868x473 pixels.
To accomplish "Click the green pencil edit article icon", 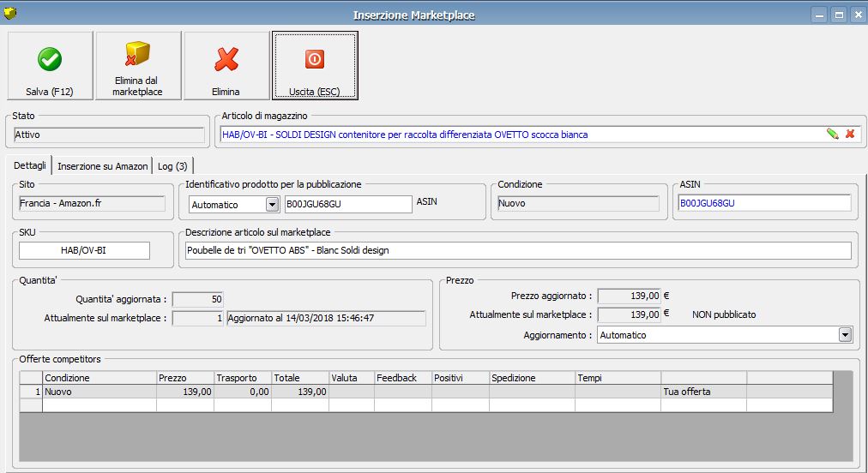I will (833, 134).
